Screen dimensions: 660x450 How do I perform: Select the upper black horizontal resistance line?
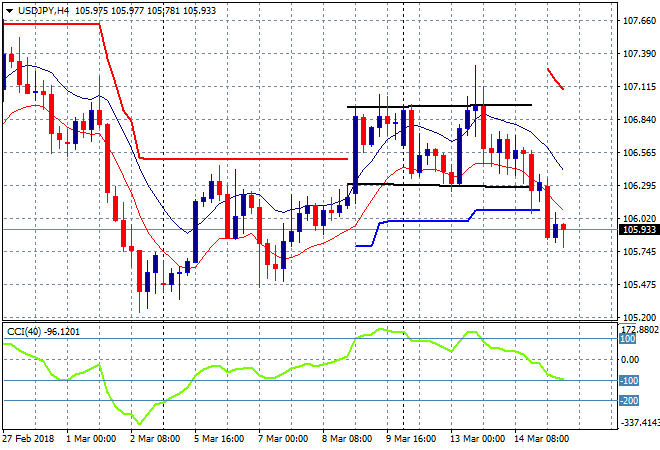pyautogui.click(x=439, y=106)
